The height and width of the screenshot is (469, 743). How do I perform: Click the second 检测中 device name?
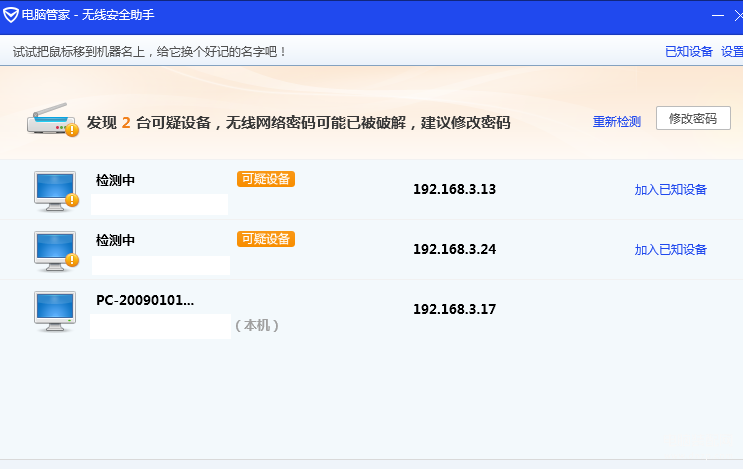[x=115, y=241]
